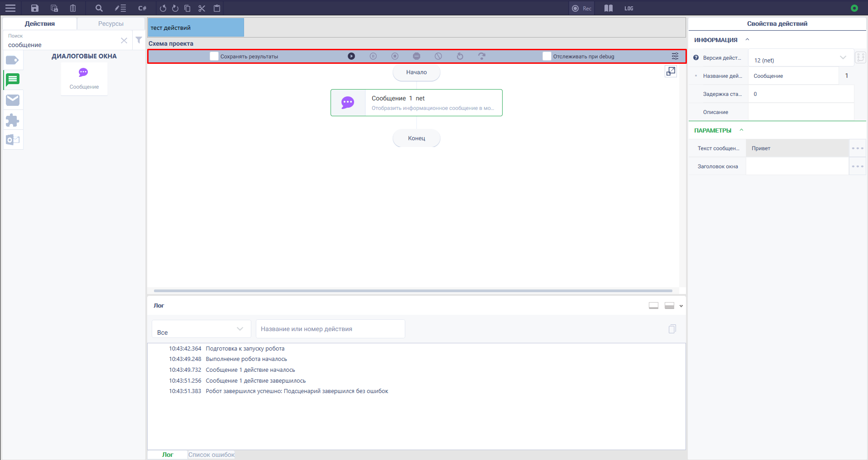Click the schema horizontal scrollbar
The width and height of the screenshot is (868, 460).
pyautogui.click(x=413, y=291)
